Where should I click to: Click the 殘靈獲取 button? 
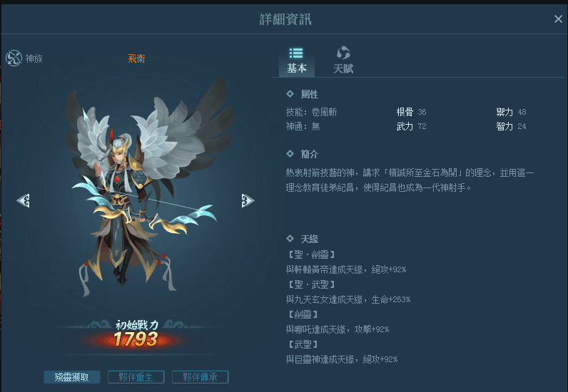point(72,377)
